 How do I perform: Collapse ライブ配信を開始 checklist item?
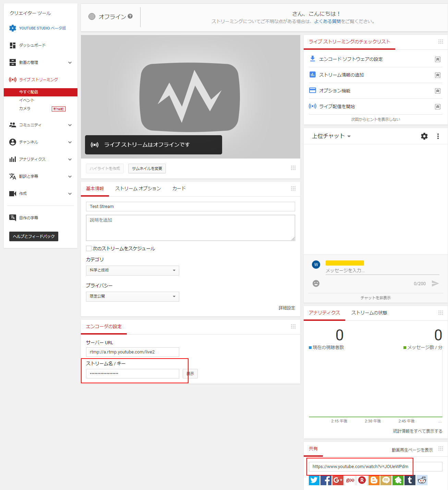pyautogui.click(x=438, y=107)
